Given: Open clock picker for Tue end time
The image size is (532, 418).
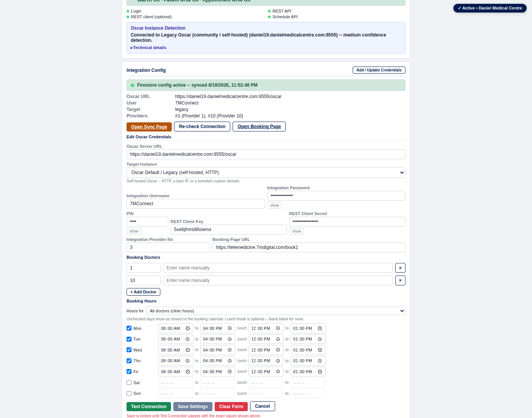Looking at the screenshot, I should click(x=230, y=339).
